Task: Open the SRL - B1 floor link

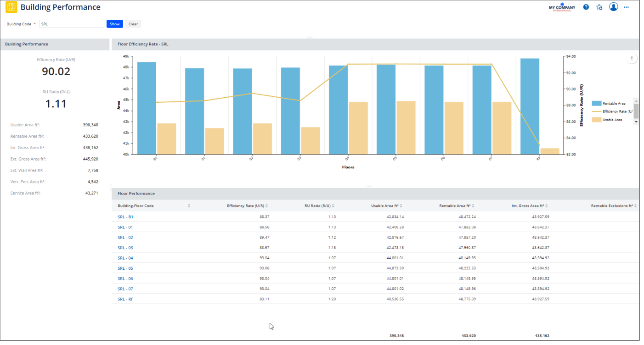Action: tap(125, 216)
